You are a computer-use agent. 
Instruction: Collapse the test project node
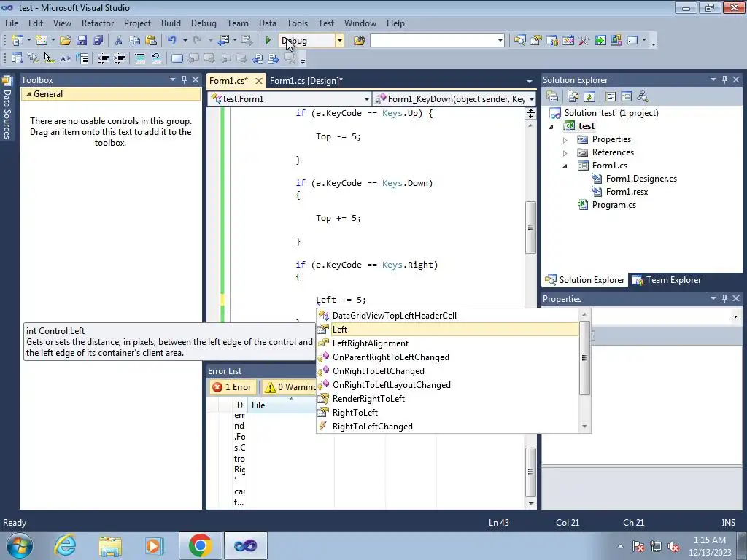(551, 127)
